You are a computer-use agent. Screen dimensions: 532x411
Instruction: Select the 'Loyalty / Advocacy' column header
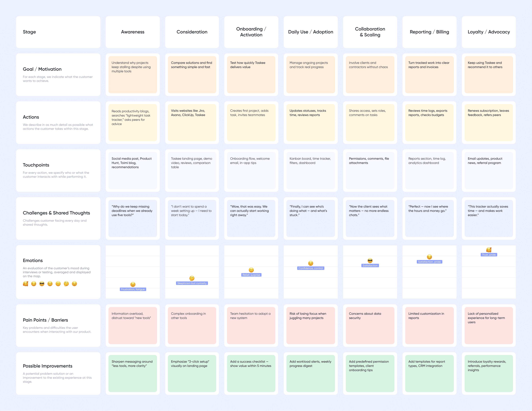tap(489, 32)
